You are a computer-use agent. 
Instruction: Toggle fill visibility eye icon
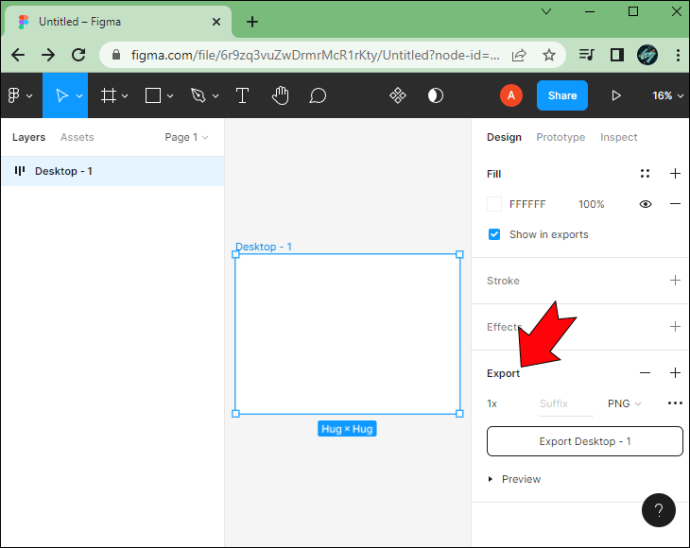pyautogui.click(x=646, y=204)
